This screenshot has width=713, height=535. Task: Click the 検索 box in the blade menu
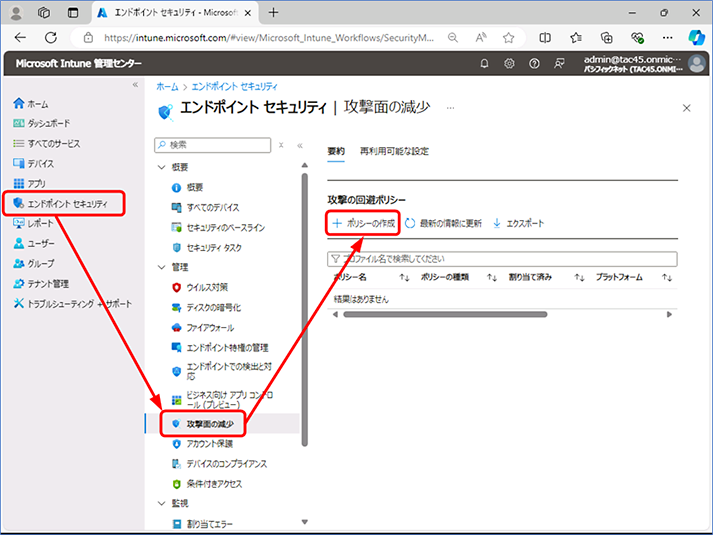click(212, 145)
